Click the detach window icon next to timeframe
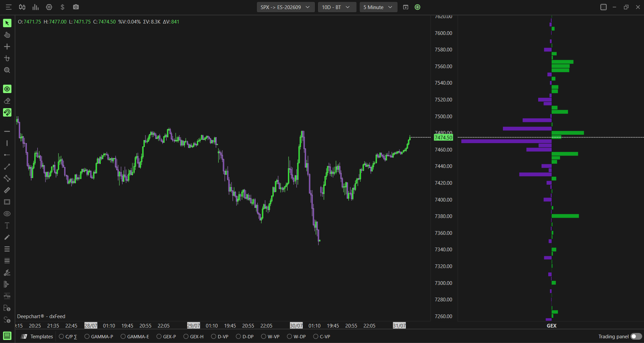Image resolution: width=644 pixels, height=343 pixels. [x=406, y=7]
